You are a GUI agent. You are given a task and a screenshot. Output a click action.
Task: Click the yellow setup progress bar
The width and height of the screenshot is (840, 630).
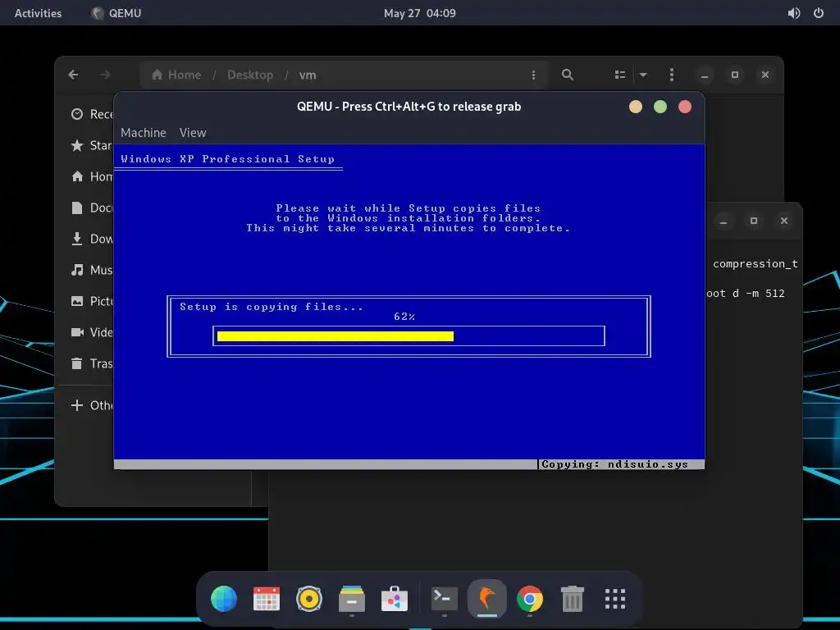click(x=336, y=336)
